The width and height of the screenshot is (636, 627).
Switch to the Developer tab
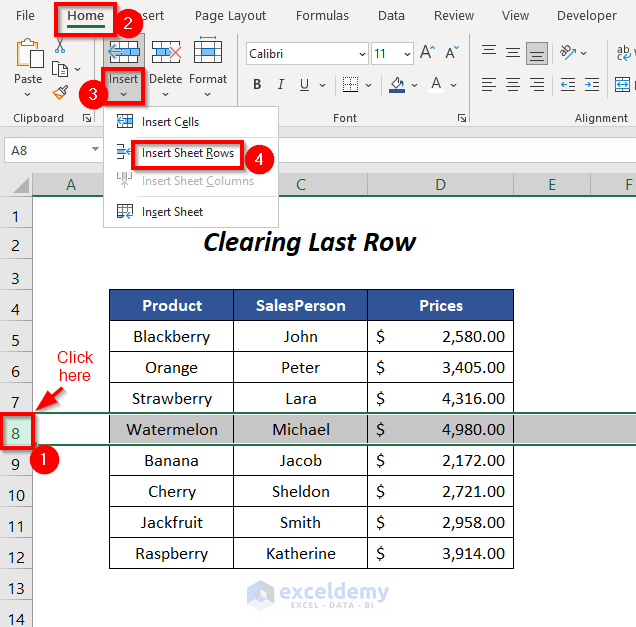pos(587,15)
